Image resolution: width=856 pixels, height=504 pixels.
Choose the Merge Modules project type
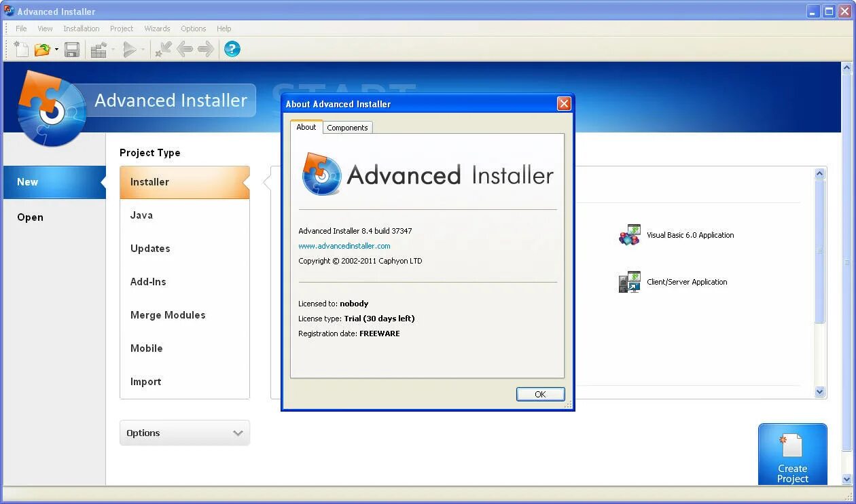click(184, 315)
